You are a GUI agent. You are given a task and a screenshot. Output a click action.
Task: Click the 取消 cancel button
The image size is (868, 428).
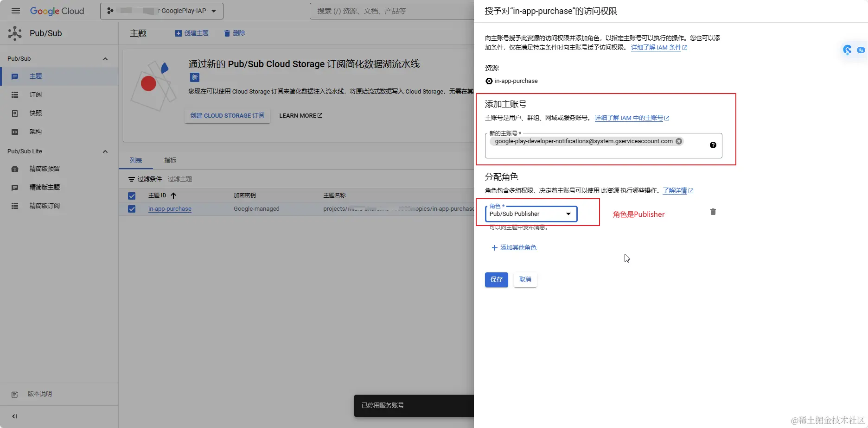[525, 280]
